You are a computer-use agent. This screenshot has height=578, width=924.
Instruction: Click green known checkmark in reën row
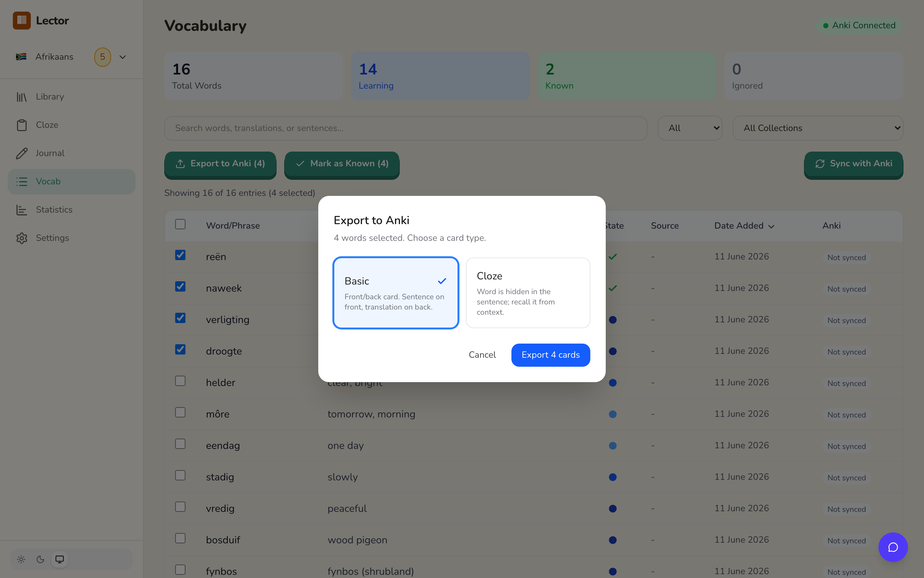[x=612, y=257]
